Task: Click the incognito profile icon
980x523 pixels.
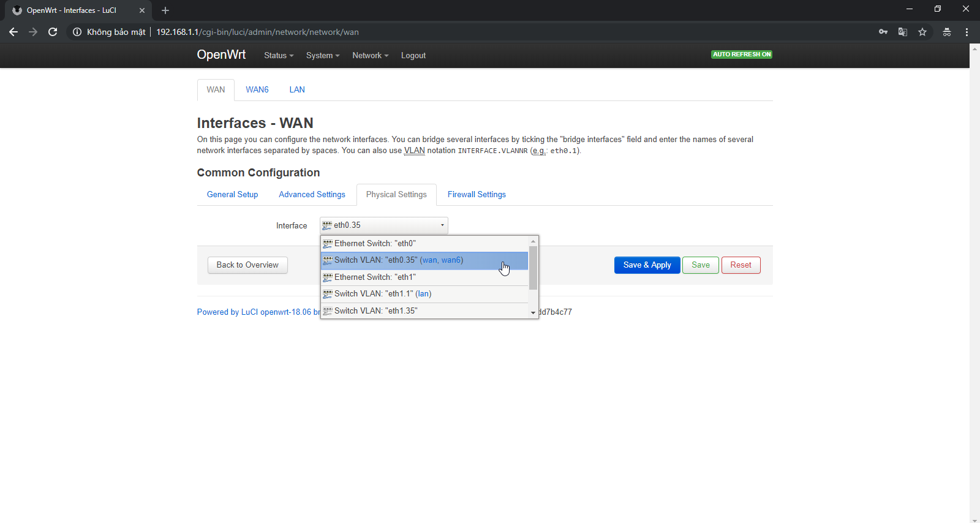Action: click(x=947, y=32)
